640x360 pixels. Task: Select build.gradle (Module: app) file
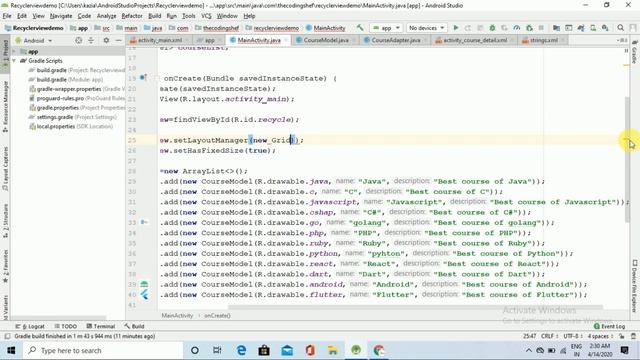click(x=65, y=80)
